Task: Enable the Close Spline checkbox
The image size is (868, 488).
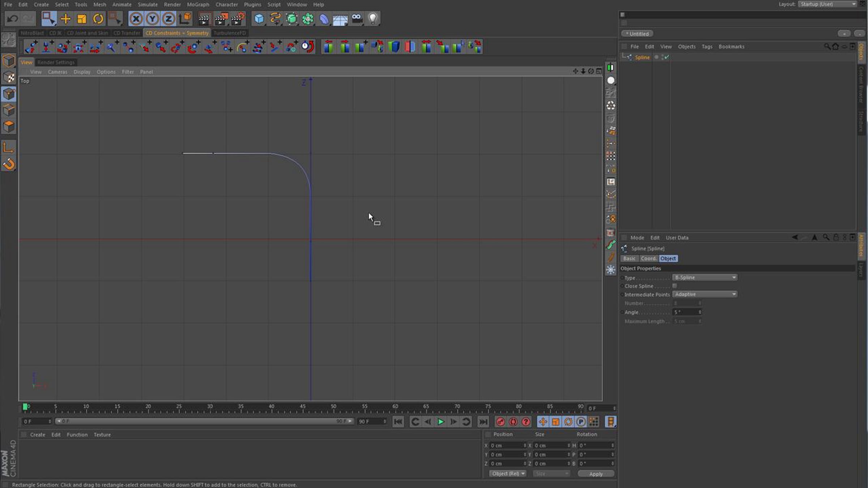Action: (x=675, y=286)
